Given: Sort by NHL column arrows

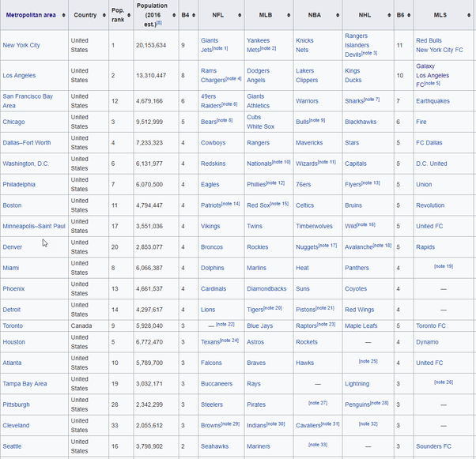Looking at the screenshot, I should click(389, 15).
